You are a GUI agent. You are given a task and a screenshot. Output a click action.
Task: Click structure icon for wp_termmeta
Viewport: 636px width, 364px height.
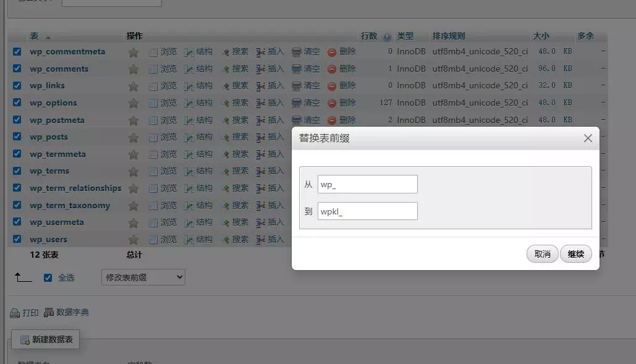189,155
